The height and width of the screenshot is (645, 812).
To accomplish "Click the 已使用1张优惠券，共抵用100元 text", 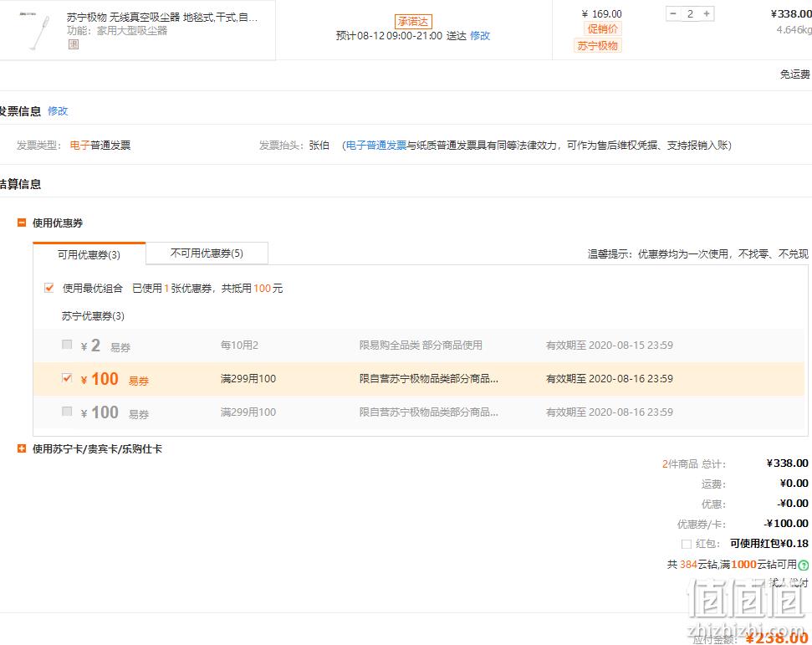I will [207, 289].
